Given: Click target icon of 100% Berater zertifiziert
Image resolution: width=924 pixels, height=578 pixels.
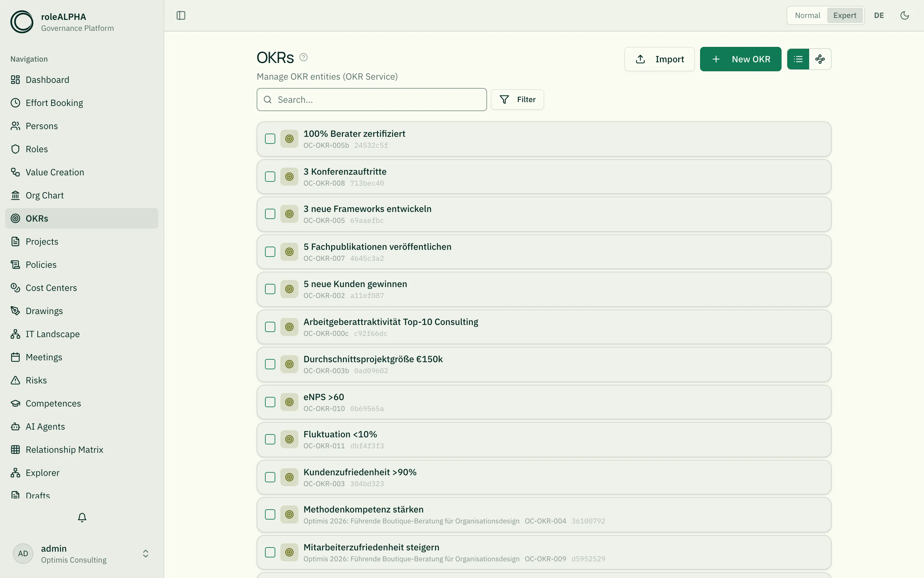Looking at the screenshot, I should point(289,139).
